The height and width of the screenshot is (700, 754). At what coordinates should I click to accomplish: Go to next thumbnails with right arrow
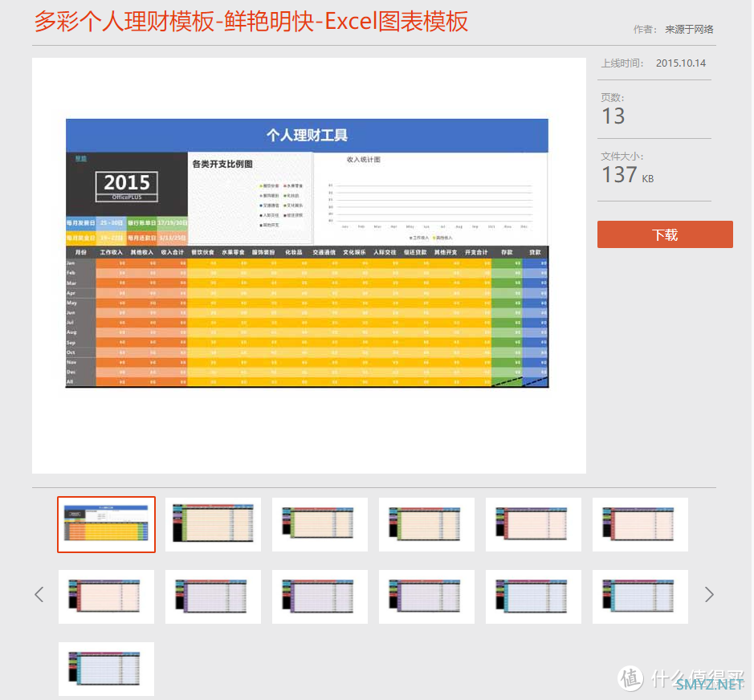(709, 595)
